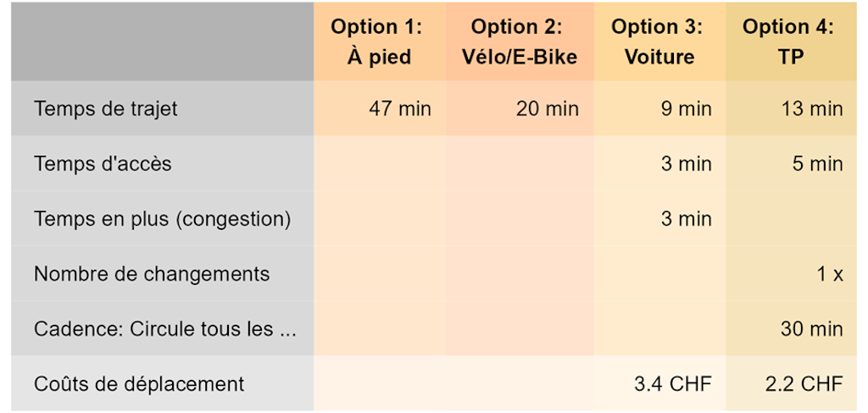Click the 3.4 CHF car cost
Viewport: 868px width, 413px height.
tap(673, 383)
